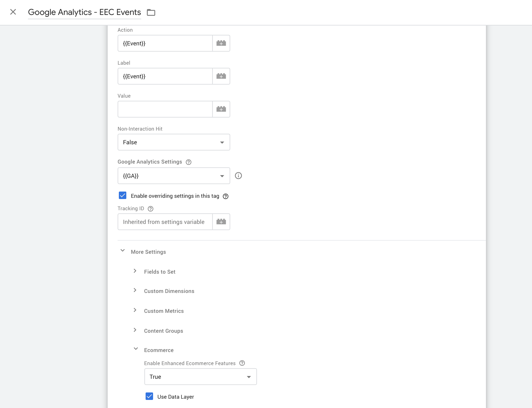The height and width of the screenshot is (408, 532).
Task: Expand the Custom Metrics section
Action: coord(135,310)
